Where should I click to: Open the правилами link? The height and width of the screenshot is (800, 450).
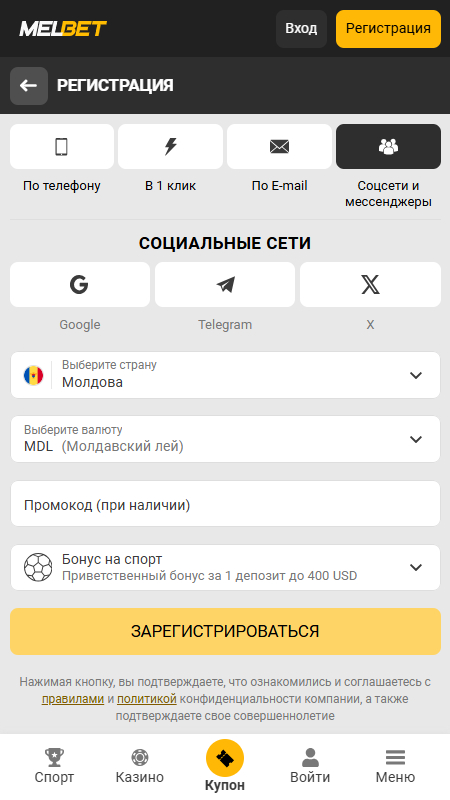tap(73, 698)
